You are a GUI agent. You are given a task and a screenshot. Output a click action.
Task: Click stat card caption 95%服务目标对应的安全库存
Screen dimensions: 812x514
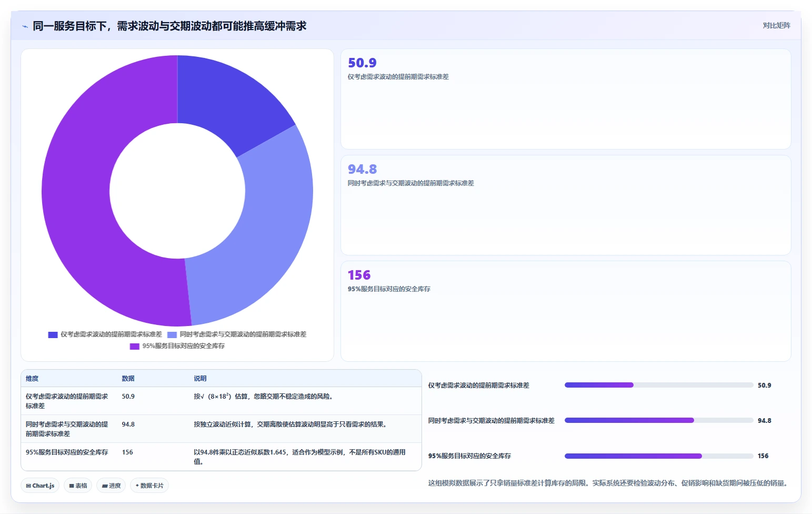click(389, 289)
